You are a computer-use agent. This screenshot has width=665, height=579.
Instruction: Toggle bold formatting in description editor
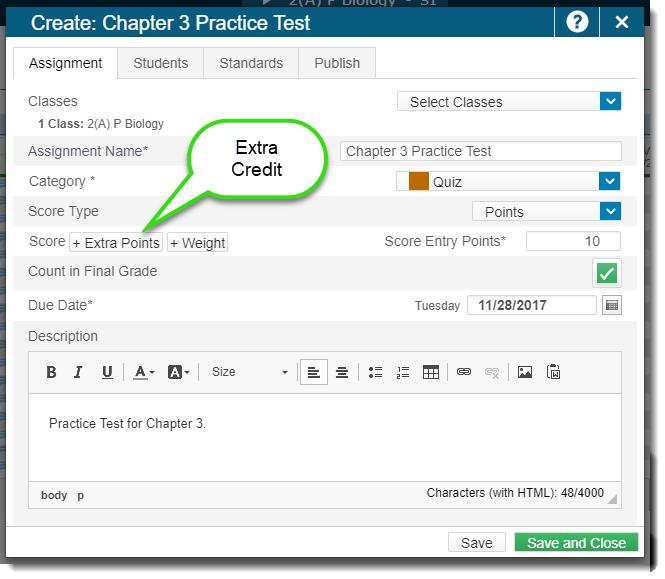(52, 372)
